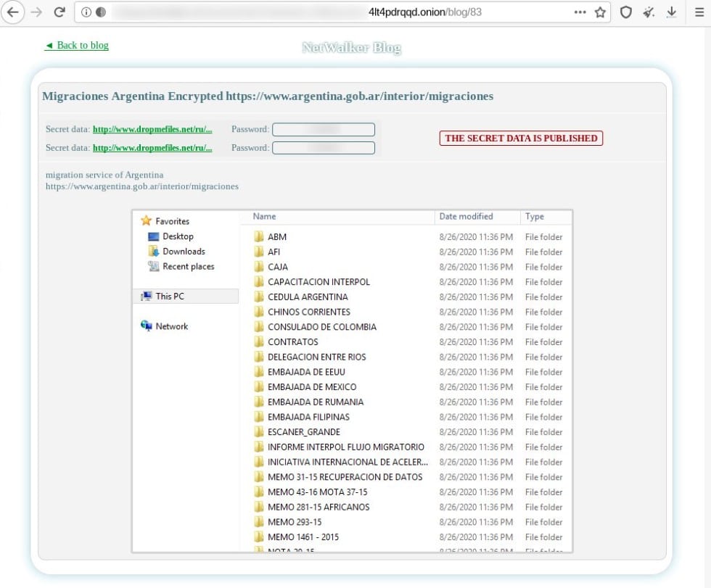Click the Migraciones Argentina Encrypted post title
This screenshot has height=588, width=711.
coord(268,96)
